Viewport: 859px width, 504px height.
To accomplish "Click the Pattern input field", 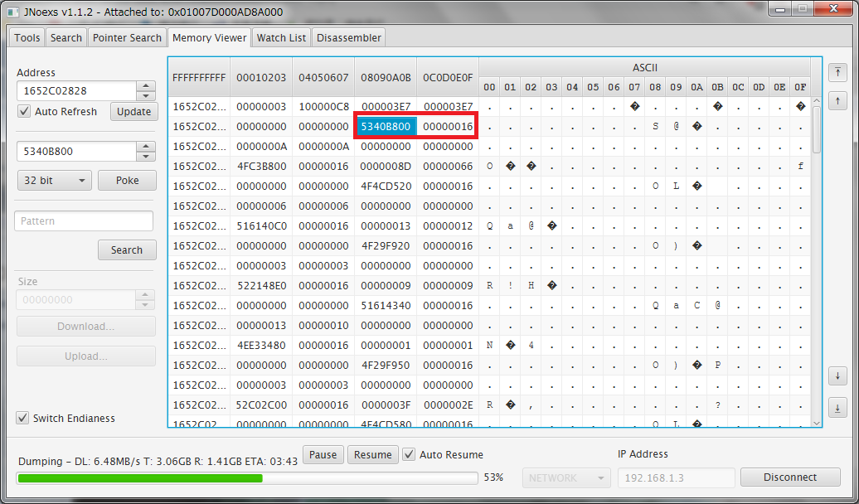I will click(83, 220).
